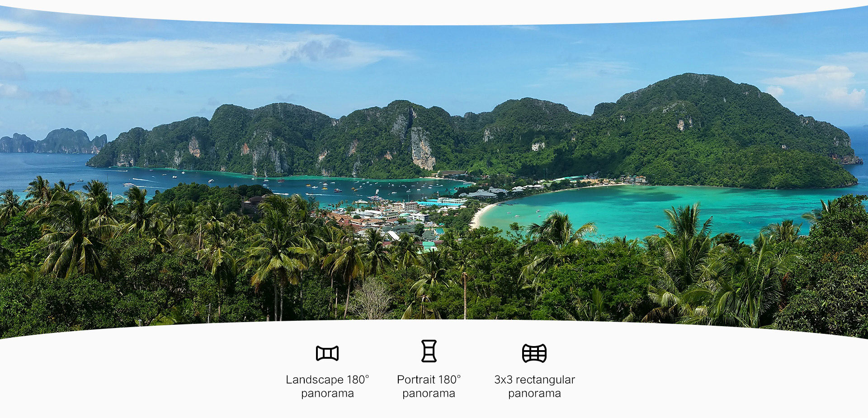
Task: Click the bare leafless tree at bottom center
Action: [372, 299]
